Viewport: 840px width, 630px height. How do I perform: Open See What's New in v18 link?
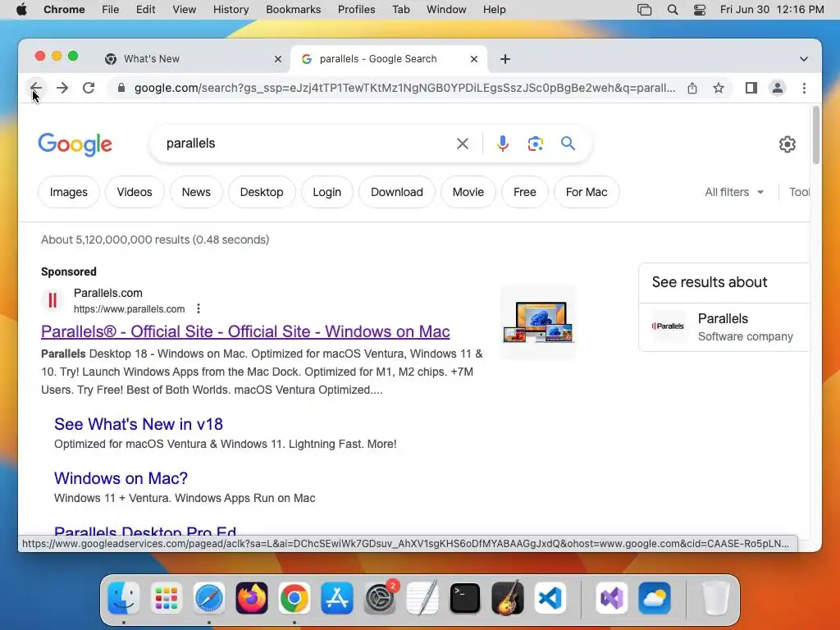(x=138, y=424)
